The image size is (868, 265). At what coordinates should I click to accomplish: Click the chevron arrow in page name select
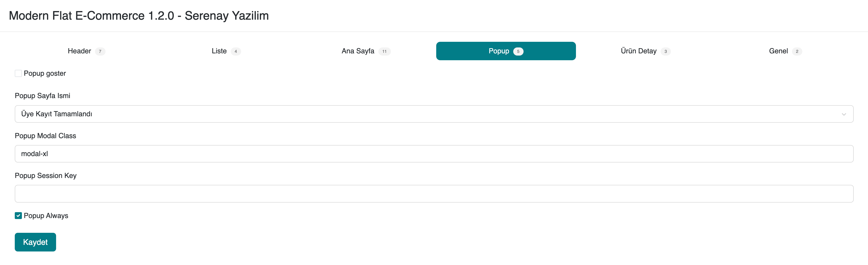[843, 114]
